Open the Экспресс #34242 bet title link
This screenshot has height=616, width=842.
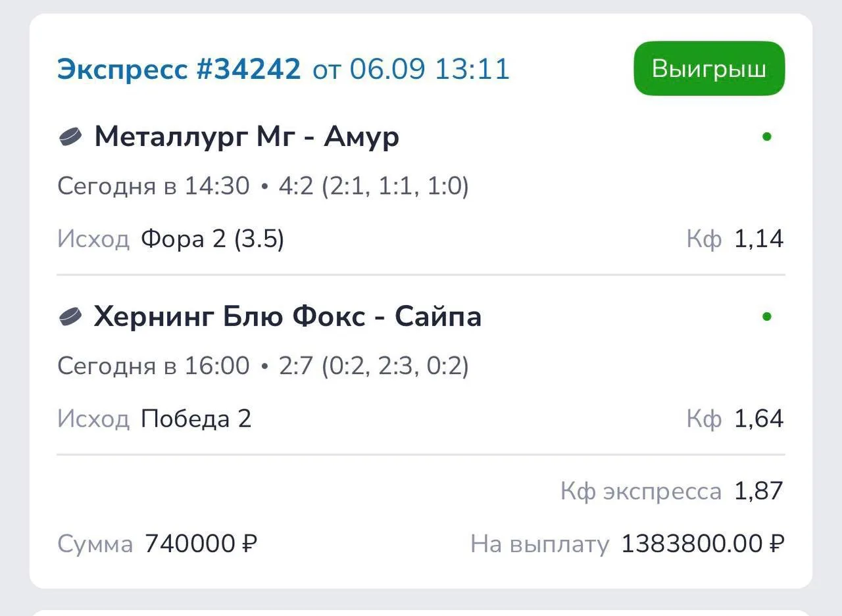click(179, 68)
